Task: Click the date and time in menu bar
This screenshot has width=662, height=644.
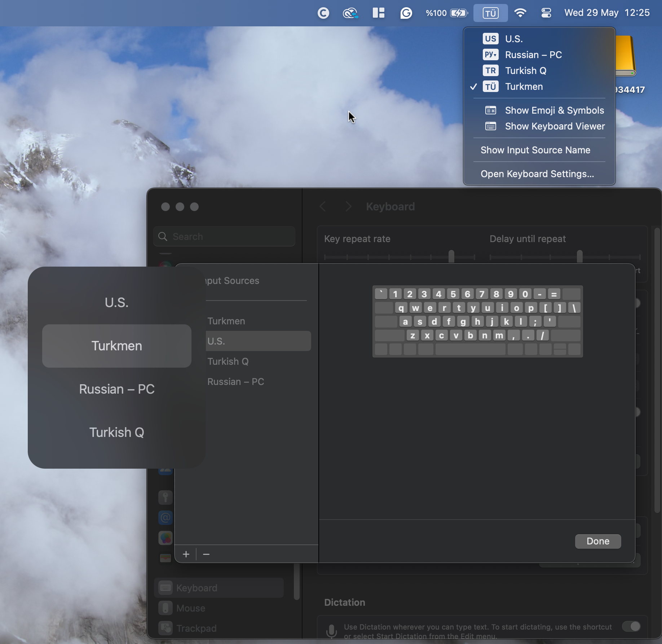Action: point(607,13)
